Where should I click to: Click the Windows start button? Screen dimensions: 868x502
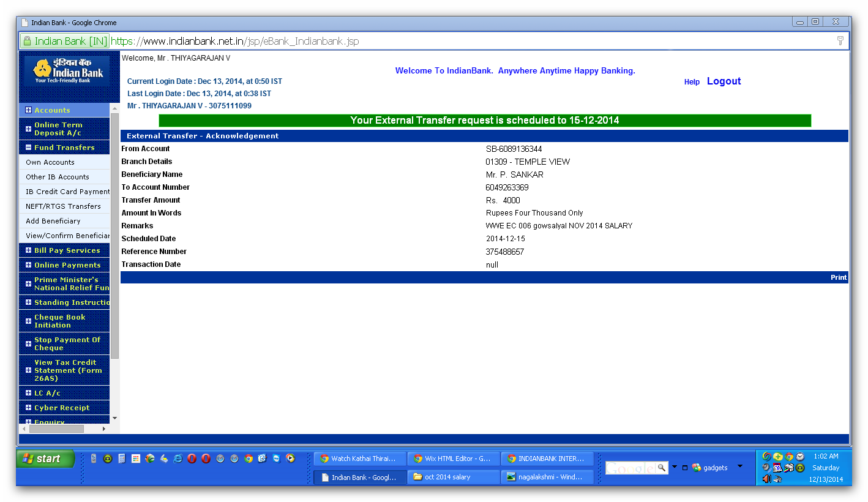(46, 459)
